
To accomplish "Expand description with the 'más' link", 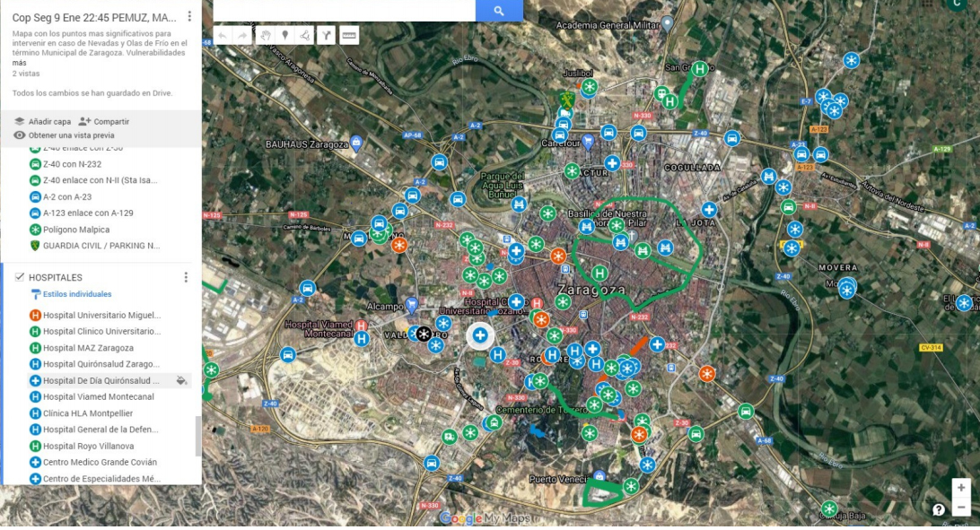I will click(19, 63).
